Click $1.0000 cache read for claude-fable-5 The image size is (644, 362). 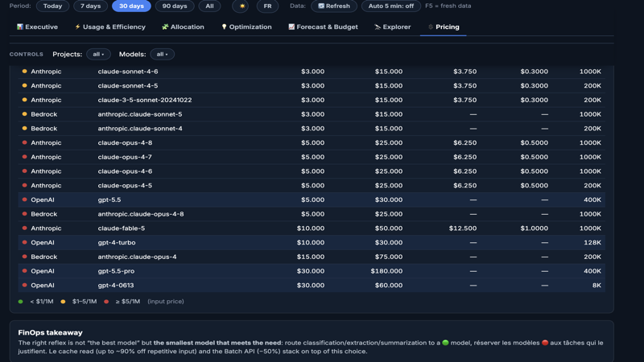click(534, 228)
